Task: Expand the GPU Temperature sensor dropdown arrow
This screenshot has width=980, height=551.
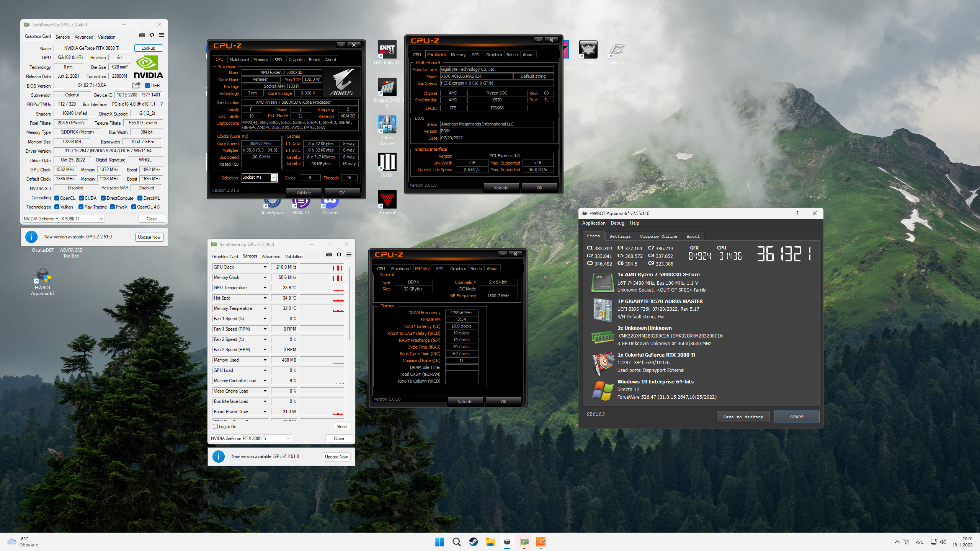Action: (x=265, y=288)
